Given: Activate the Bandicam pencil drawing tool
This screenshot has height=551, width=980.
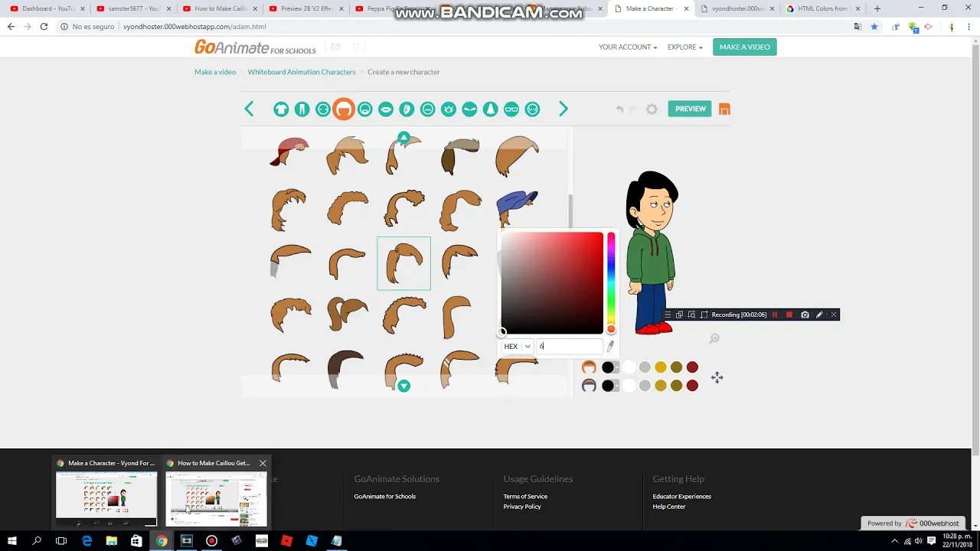Looking at the screenshot, I should [819, 315].
